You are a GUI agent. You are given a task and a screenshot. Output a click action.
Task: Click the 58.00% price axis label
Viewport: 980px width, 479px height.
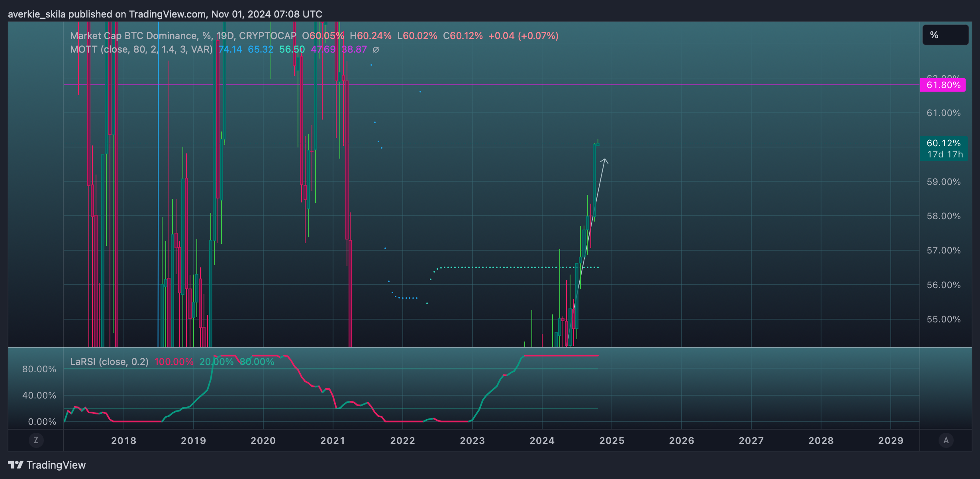coord(944,216)
